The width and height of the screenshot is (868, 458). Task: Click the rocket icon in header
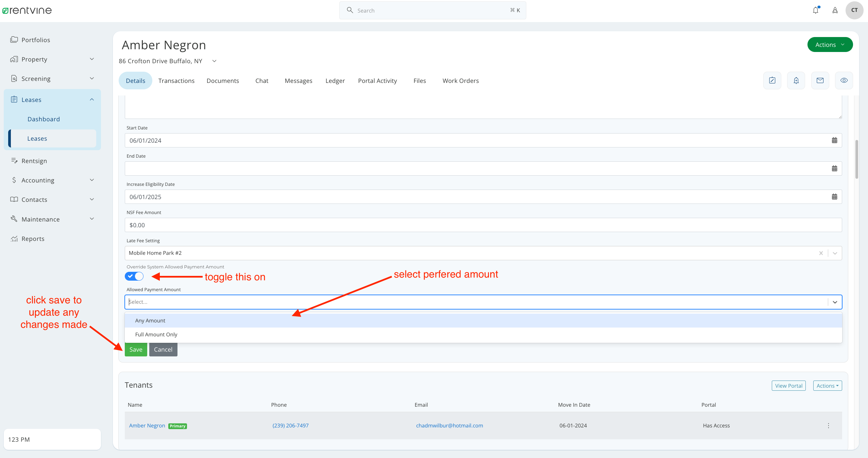835,10
